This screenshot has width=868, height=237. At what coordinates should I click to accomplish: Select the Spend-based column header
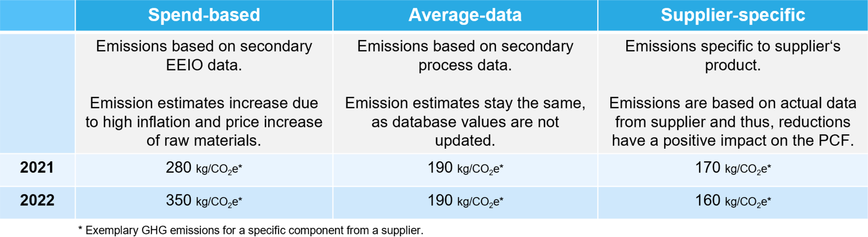click(204, 15)
